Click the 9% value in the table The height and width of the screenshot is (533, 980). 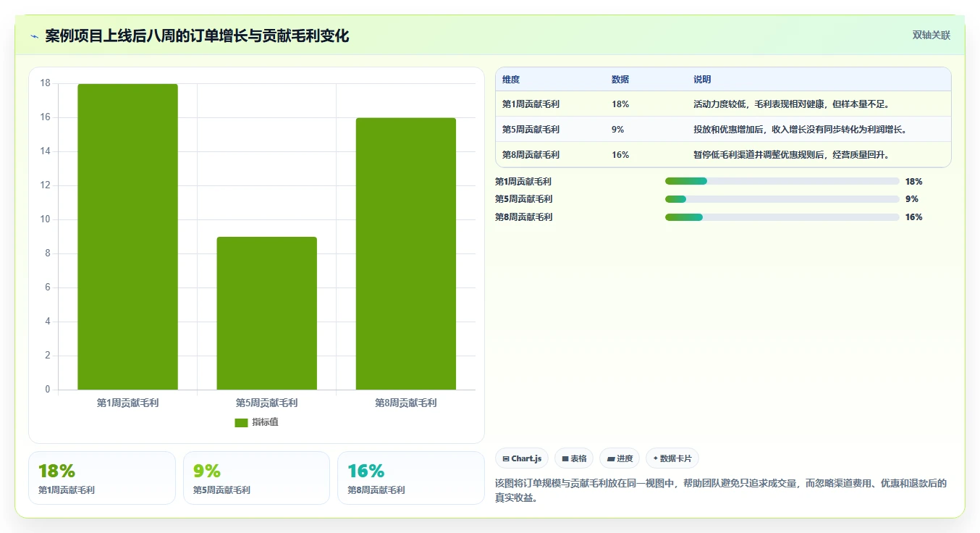(617, 130)
